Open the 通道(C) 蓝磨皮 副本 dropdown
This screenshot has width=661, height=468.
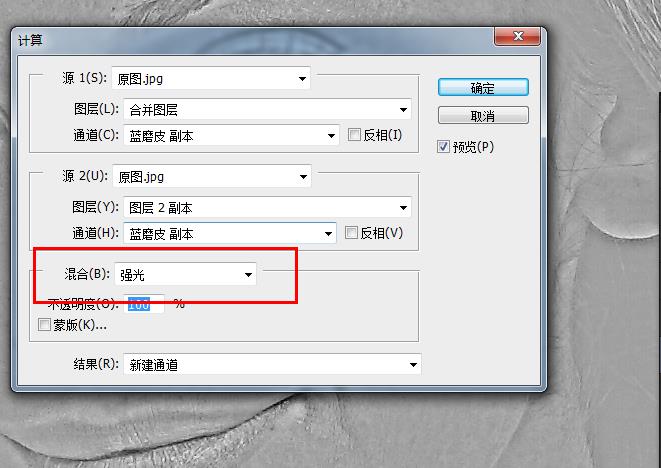pyautogui.click(x=231, y=135)
